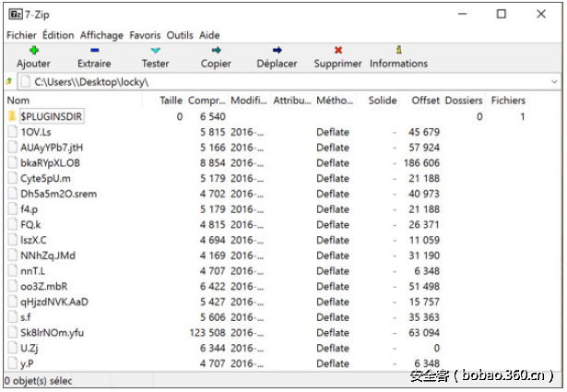Image resolution: width=567 pixels, height=392 pixels.
Task: Select the file Dh5a5m2O.srem
Action: click(x=58, y=194)
